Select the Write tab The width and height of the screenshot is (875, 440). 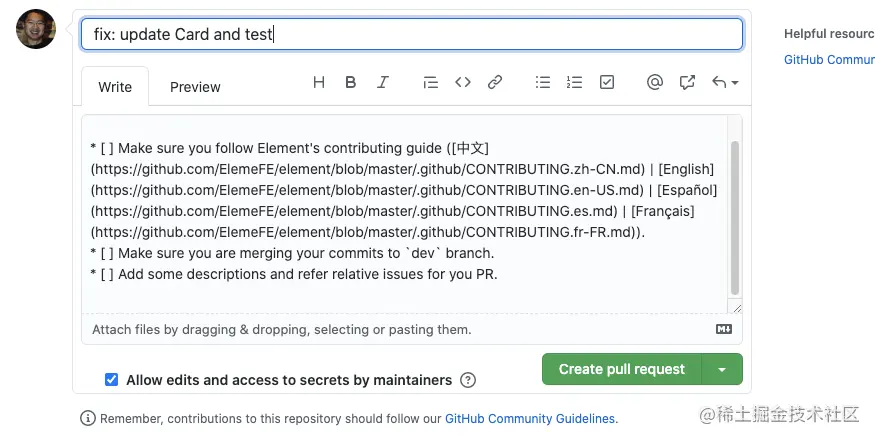[x=115, y=87]
